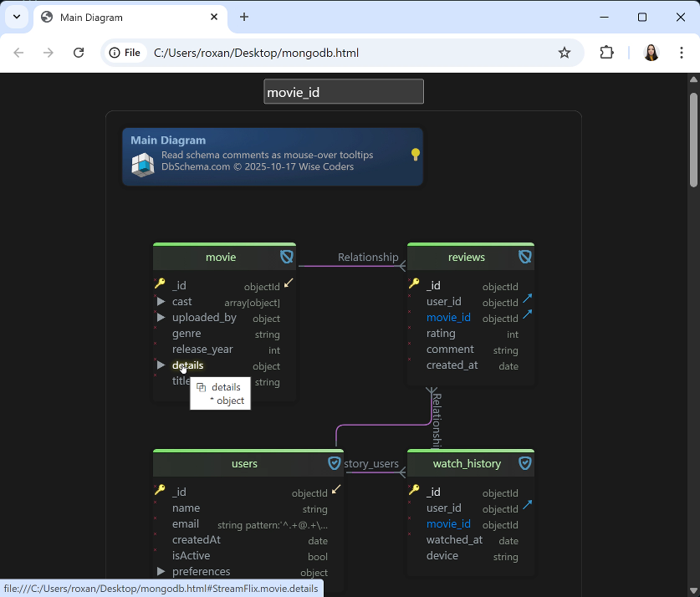Click the shield icon on watch_history table
Screen dimensions: 700x597
point(525,463)
